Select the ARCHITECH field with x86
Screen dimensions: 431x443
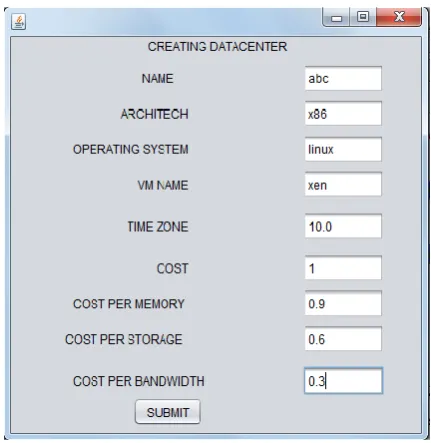[343, 114]
